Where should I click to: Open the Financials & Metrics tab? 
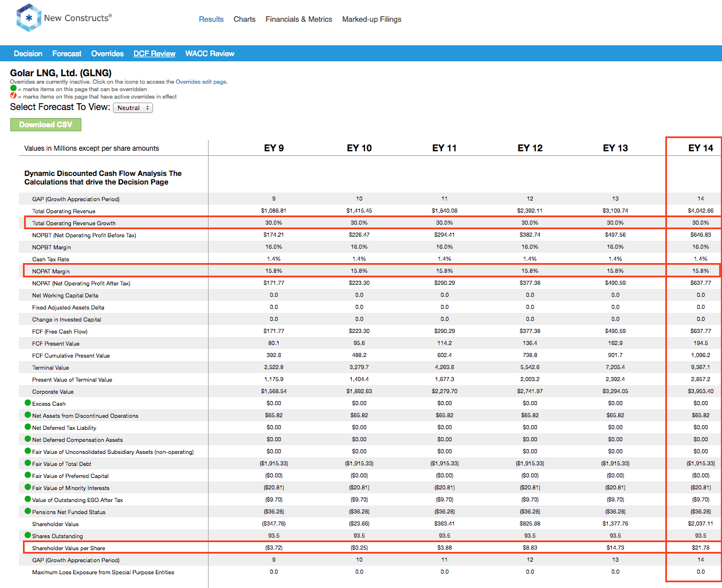(299, 19)
